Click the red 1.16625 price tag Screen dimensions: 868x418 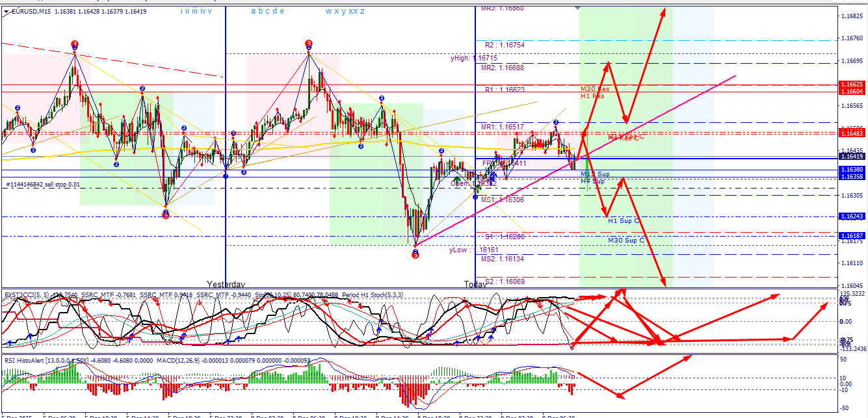(851, 85)
